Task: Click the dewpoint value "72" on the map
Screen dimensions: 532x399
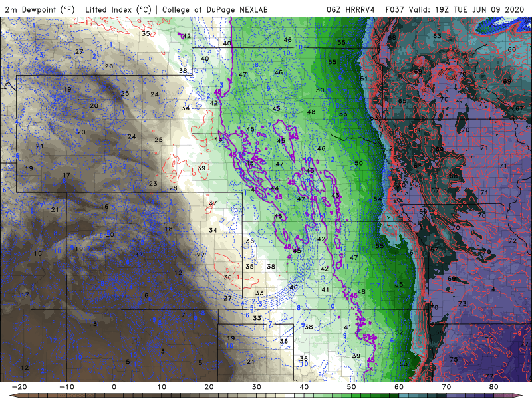Action: 512,241
